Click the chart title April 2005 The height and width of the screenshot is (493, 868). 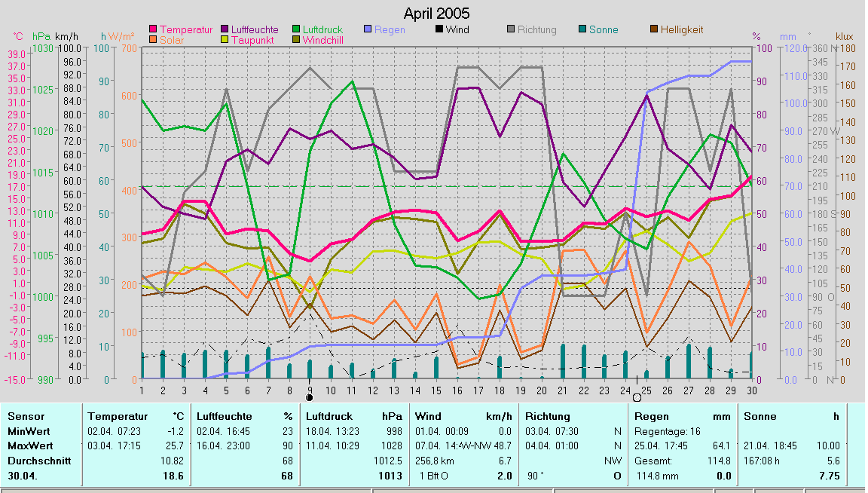coord(436,14)
